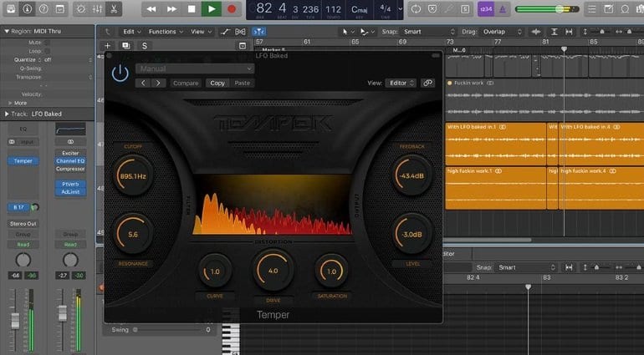Image resolution: width=644 pixels, height=355 pixels.
Task: Open the Edit menu in tracks area
Action: coord(132,32)
